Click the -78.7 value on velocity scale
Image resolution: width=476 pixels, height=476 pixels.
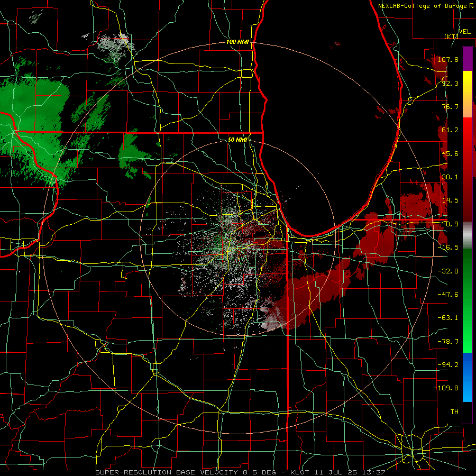448,342
